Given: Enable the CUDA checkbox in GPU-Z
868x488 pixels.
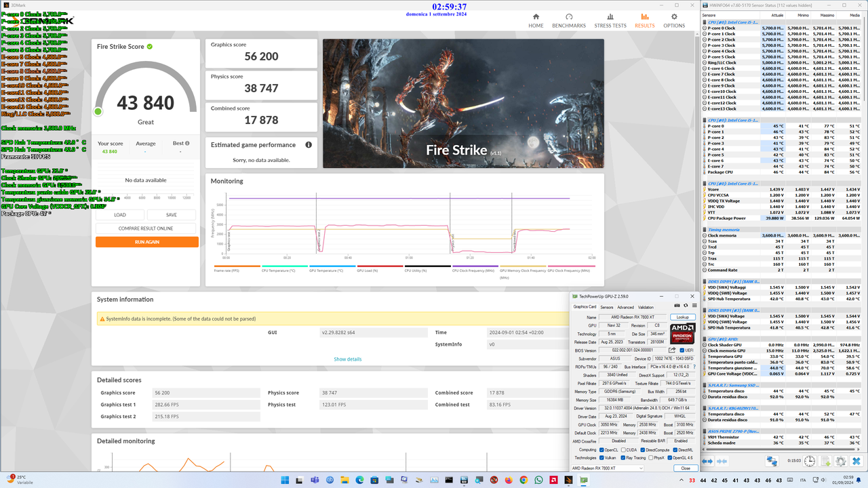Looking at the screenshot, I should coord(624,450).
